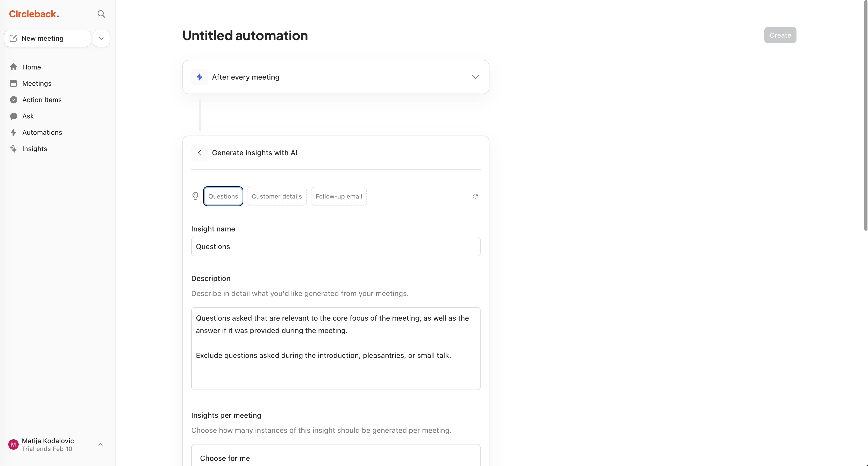Click the Create button
This screenshot has width=868, height=466.
click(x=780, y=35)
